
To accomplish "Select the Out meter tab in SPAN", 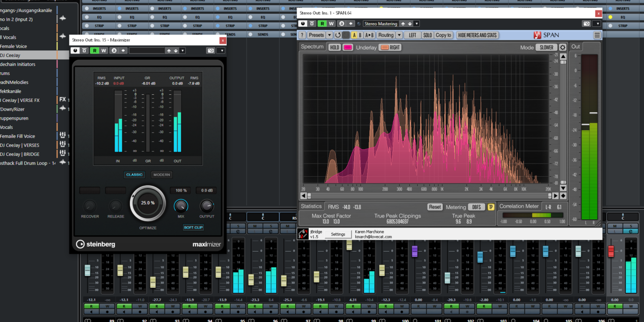I will pyautogui.click(x=575, y=47).
